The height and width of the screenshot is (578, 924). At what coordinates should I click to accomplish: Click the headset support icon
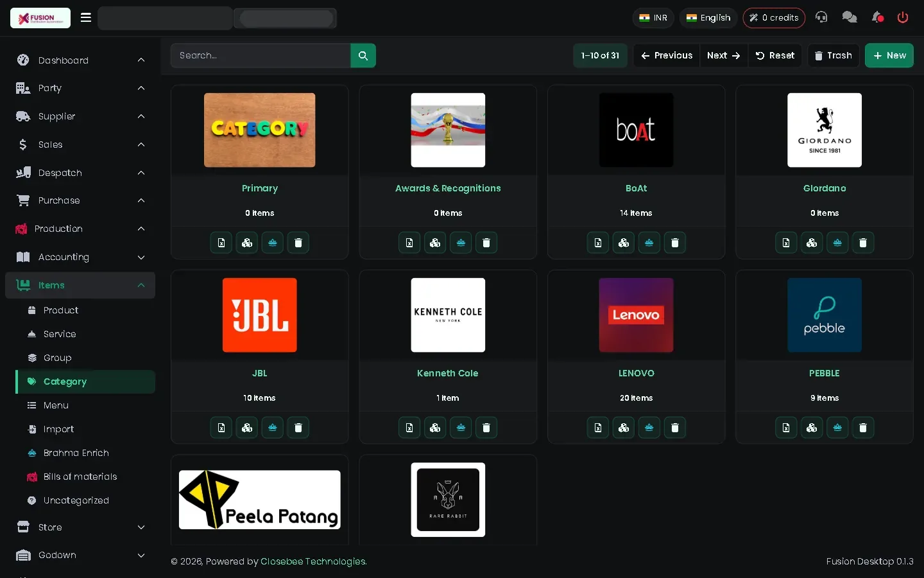pos(821,18)
